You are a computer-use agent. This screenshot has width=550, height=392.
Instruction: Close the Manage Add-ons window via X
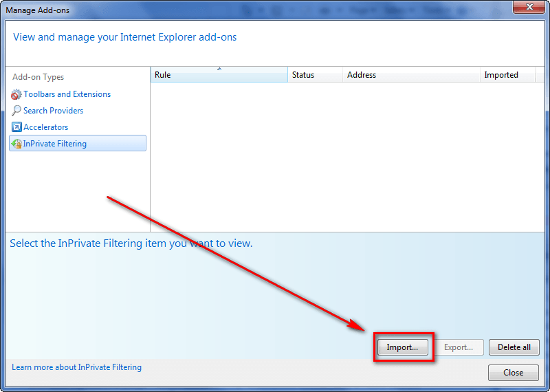click(x=529, y=8)
